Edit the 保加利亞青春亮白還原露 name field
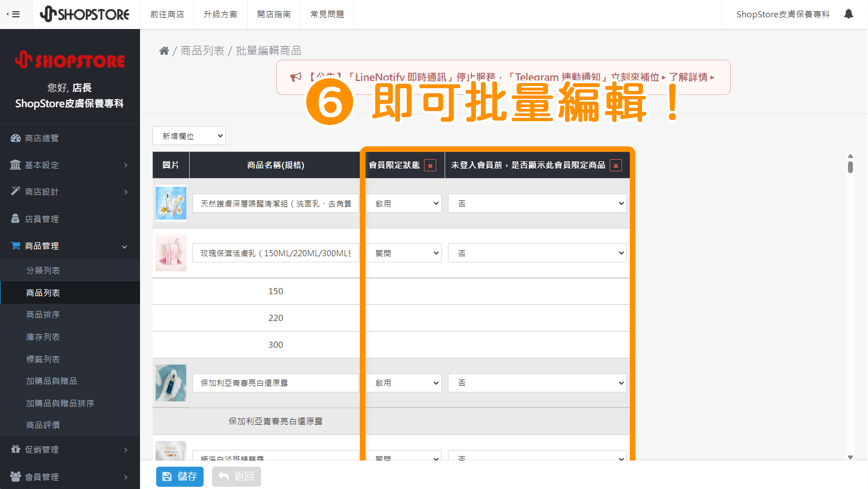The height and width of the screenshot is (489, 868). pyautogui.click(x=276, y=383)
